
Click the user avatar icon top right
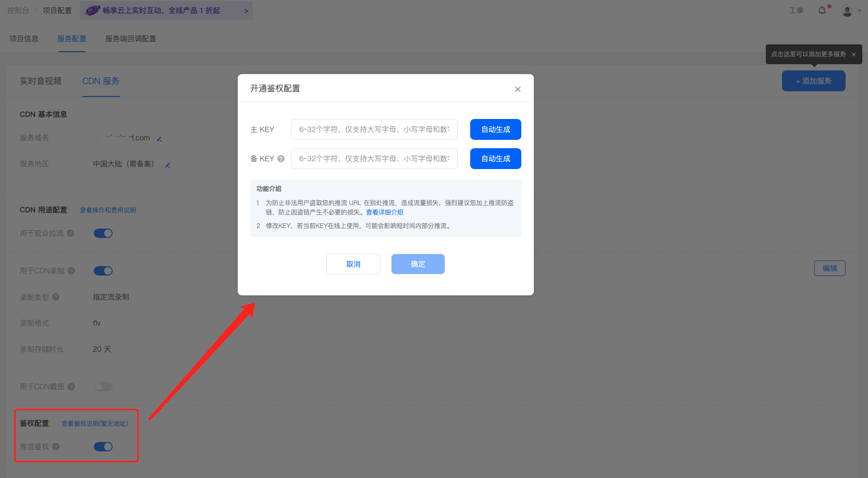tap(846, 10)
